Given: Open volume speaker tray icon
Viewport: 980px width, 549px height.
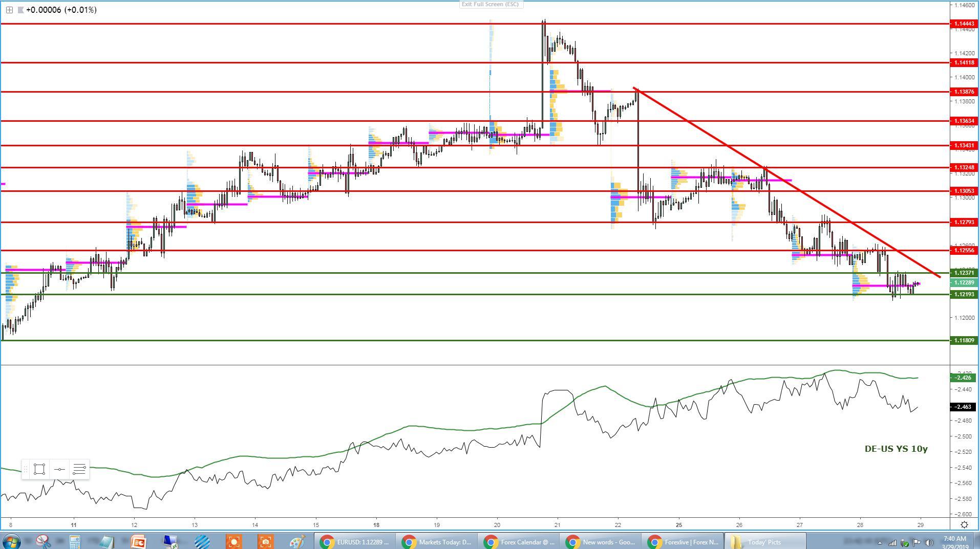Looking at the screenshot, I should [929, 543].
